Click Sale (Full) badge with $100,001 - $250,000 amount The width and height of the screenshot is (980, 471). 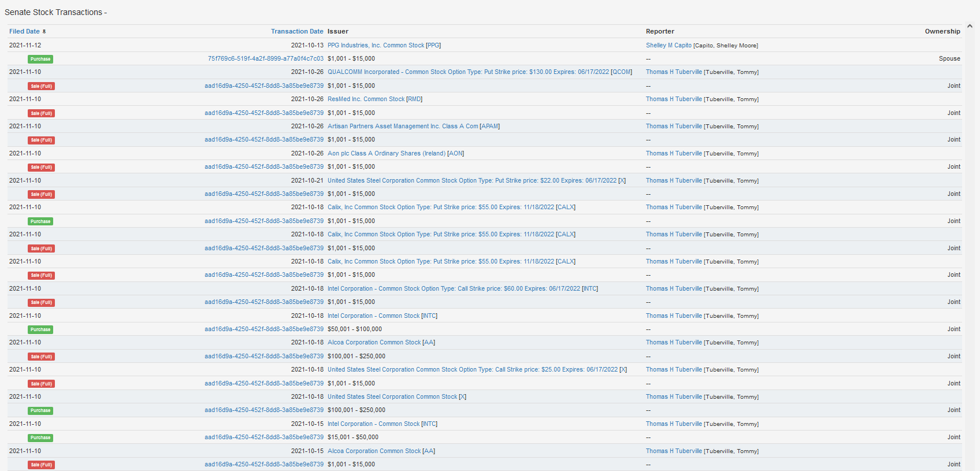point(41,357)
